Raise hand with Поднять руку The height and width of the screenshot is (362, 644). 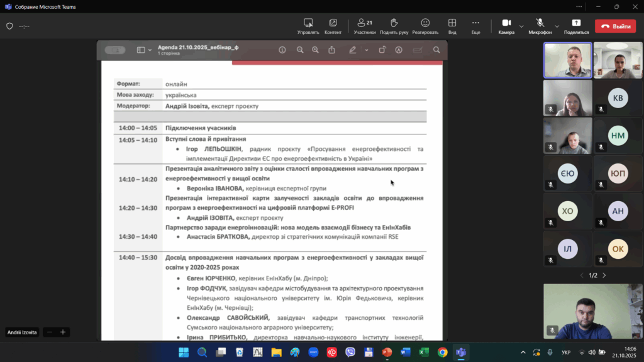394,26
